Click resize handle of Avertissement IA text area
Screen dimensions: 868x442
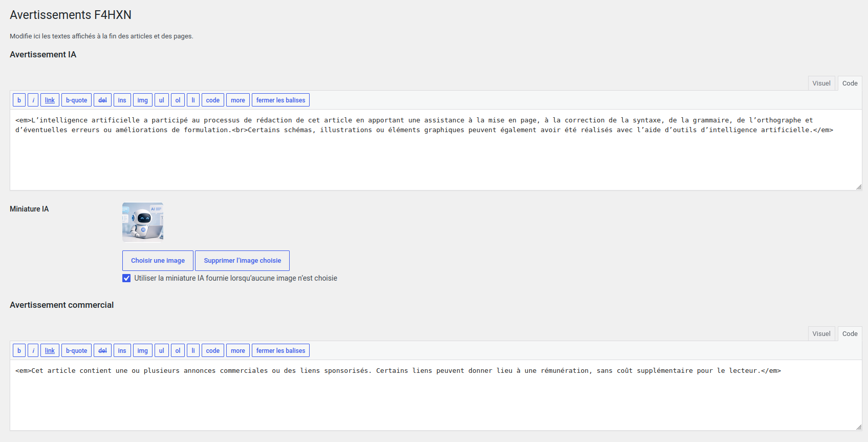click(859, 187)
